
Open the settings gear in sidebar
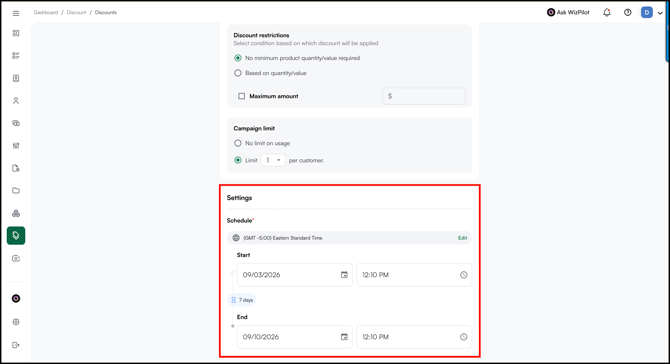(16, 322)
